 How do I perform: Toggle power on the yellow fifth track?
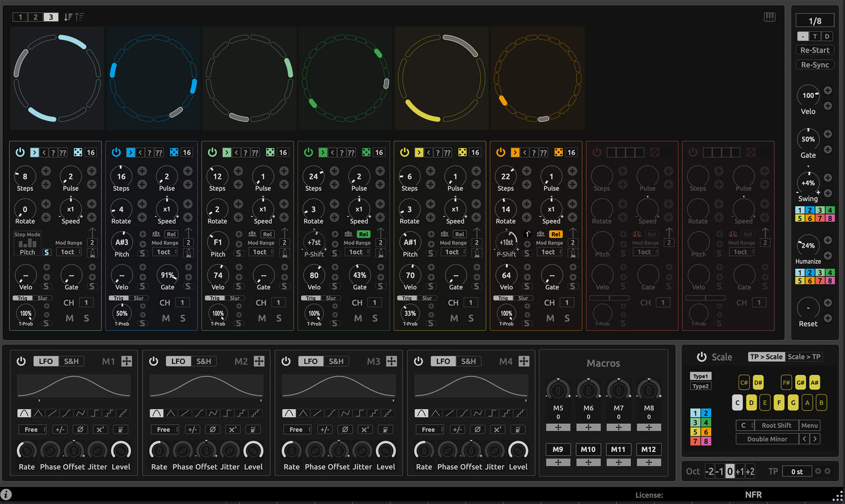[404, 152]
